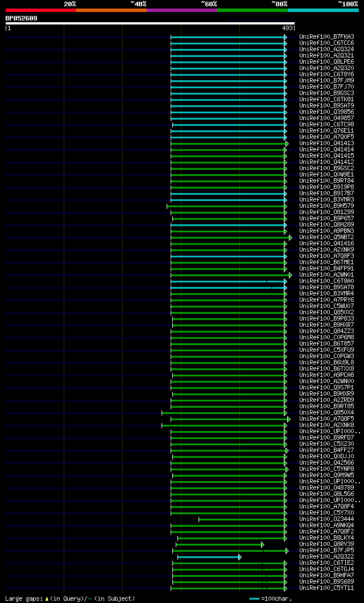This screenshot has height=603, width=364.
Task: Select the white BP052609 query bar
Action: 150,23
